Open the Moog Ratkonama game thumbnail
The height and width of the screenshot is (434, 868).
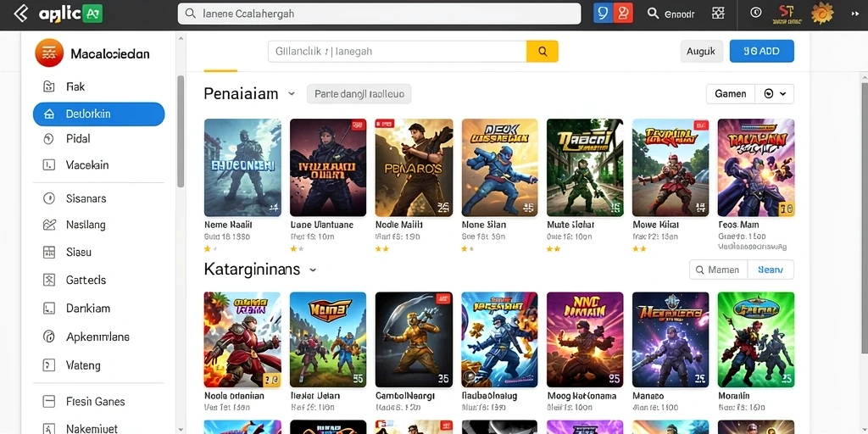point(585,339)
